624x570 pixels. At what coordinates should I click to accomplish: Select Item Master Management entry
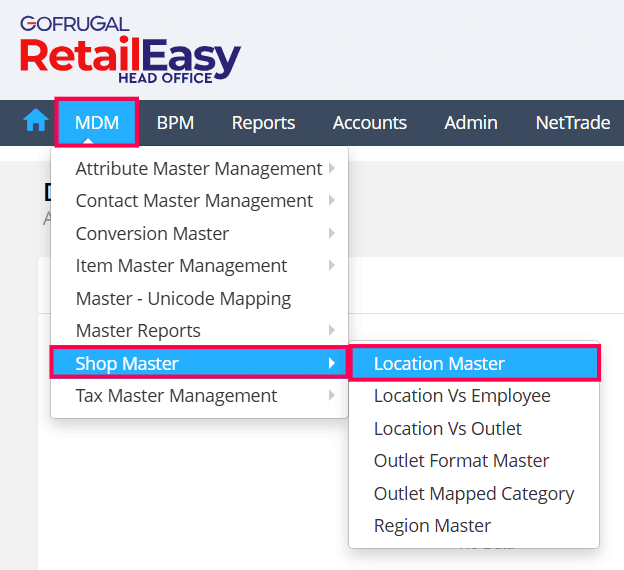coord(199,265)
